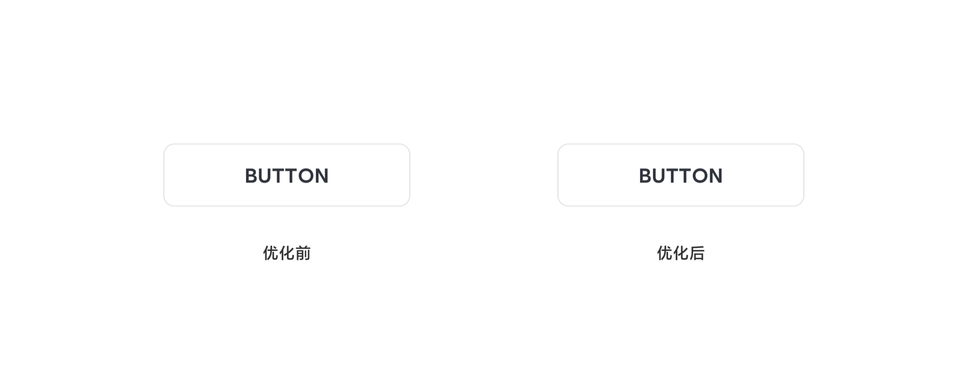Tap the 优化后 label under right button
The width and height of the screenshot is (980, 368).
coord(680,253)
